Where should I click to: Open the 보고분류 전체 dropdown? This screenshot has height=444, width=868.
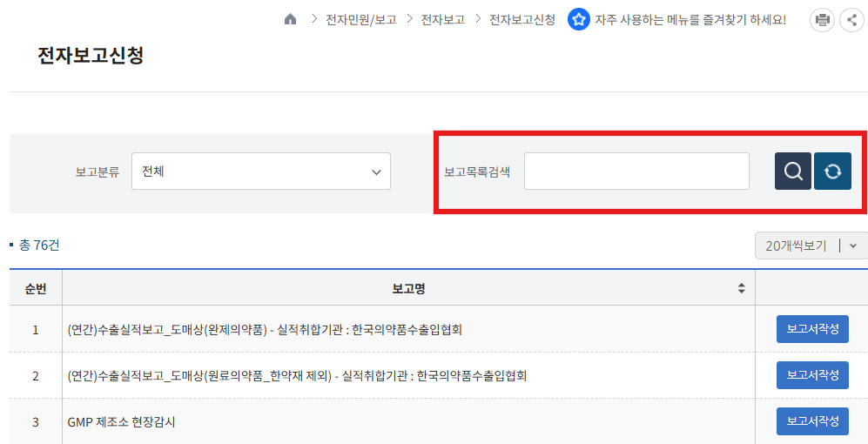click(x=261, y=172)
